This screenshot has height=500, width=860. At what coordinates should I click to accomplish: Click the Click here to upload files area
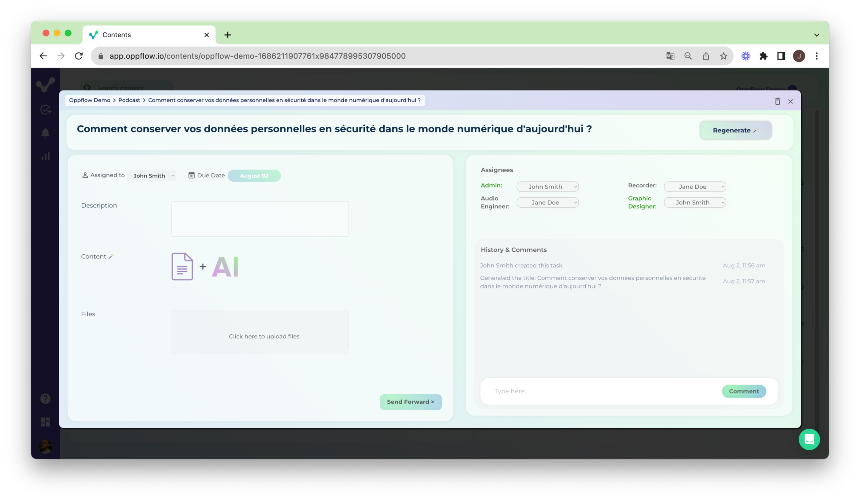[x=260, y=332]
